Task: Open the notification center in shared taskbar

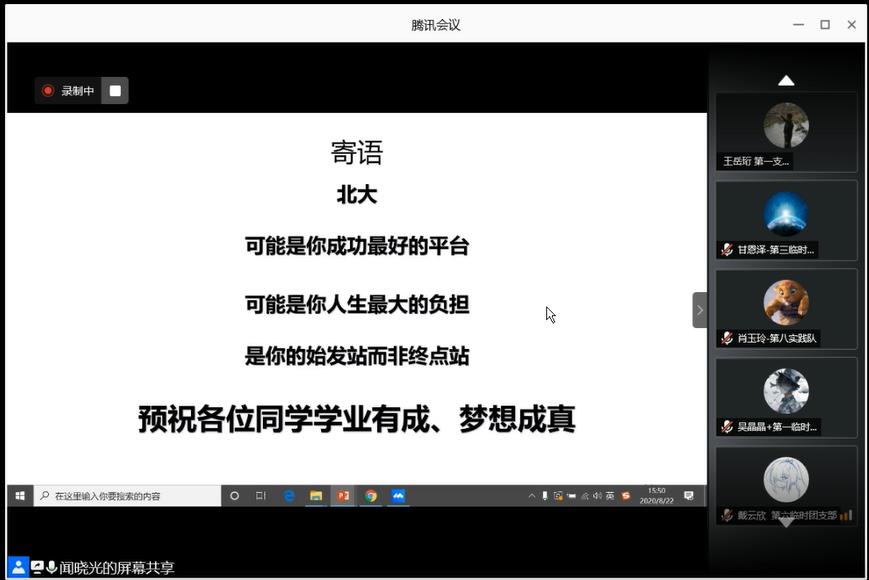Action: coord(689,496)
